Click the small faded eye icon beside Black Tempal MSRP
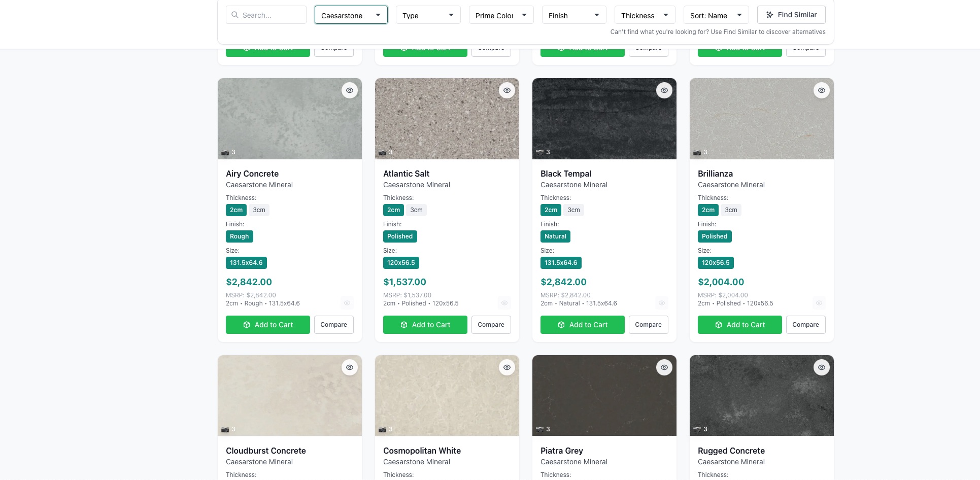The width and height of the screenshot is (980, 480). pos(662,303)
